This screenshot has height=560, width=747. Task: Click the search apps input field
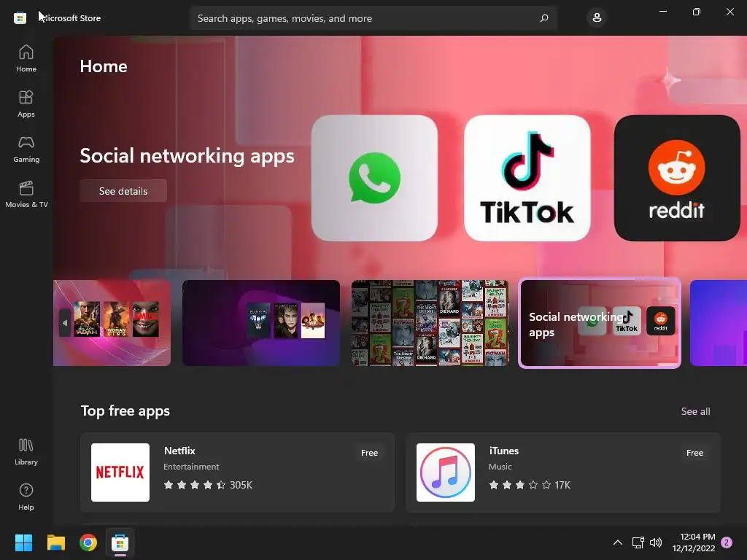[x=373, y=18]
